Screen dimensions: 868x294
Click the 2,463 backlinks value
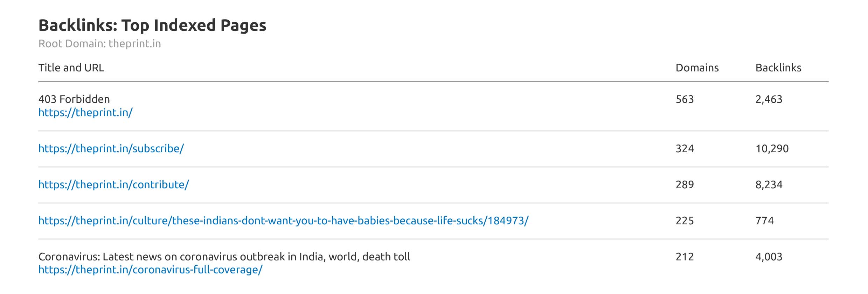point(769,99)
